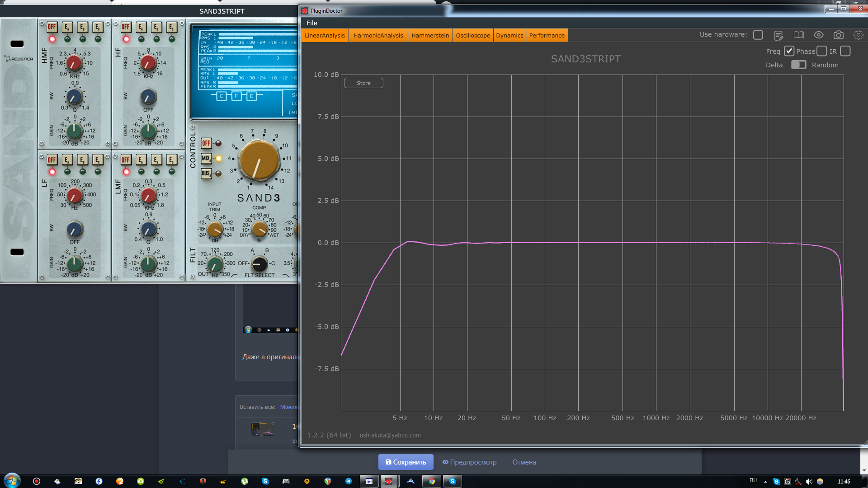Click the HMF green GAIN knob
This screenshot has width=868, height=488.
[x=74, y=131]
